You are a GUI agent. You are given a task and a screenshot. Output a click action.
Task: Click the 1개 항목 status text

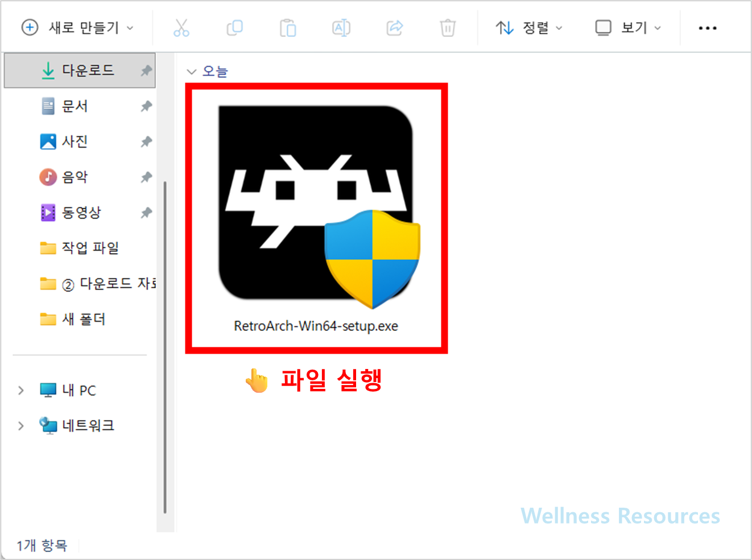coord(42,545)
